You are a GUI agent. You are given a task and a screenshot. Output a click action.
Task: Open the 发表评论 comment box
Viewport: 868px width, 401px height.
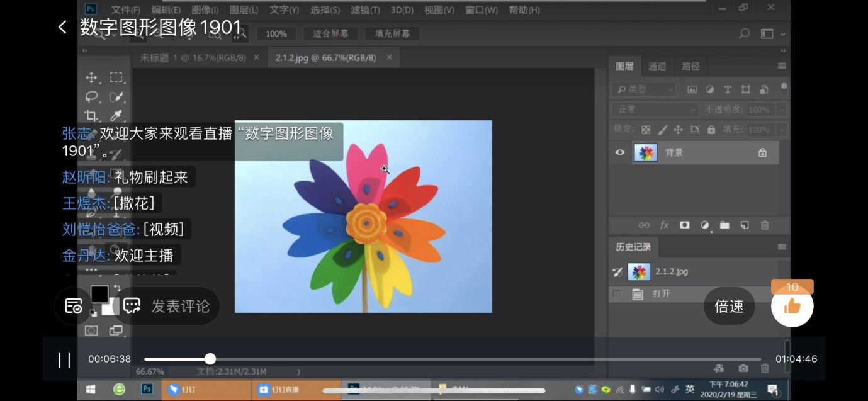pyautogui.click(x=168, y=307)
